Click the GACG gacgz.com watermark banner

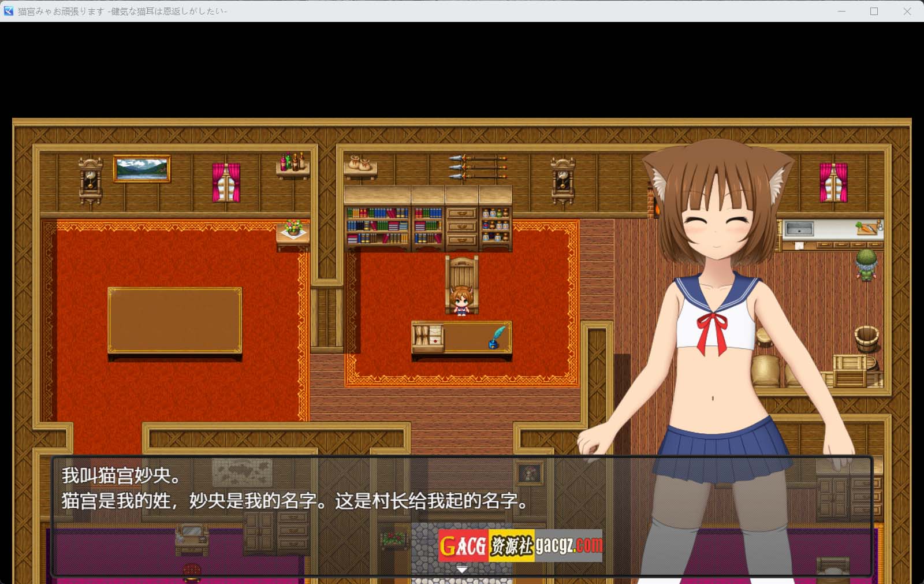[x=520, y=545]
